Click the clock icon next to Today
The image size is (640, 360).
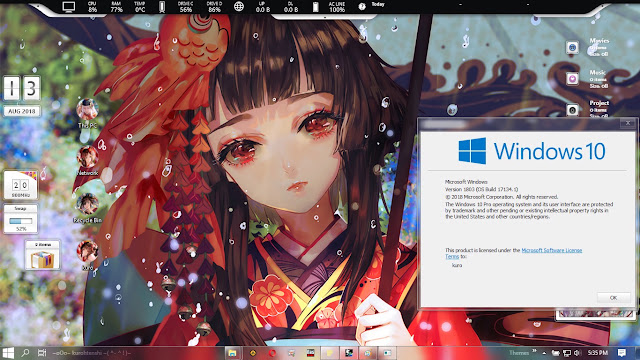click(x=362, y=7)
